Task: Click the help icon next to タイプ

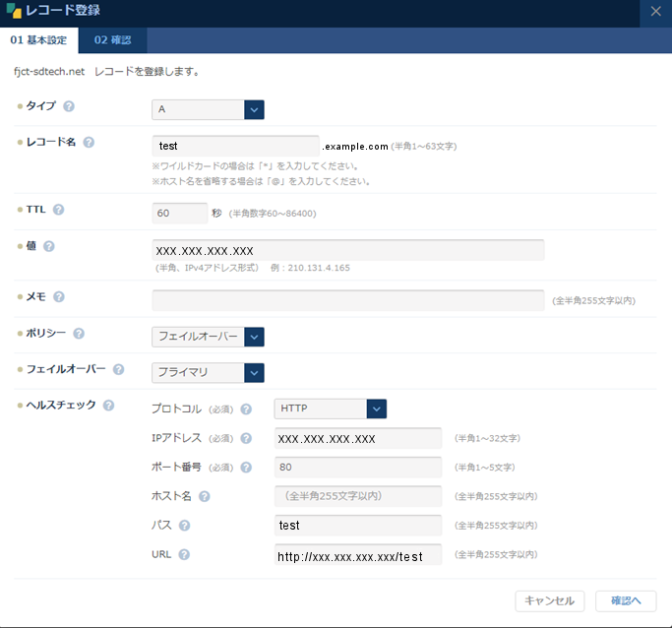Action: point(69,106)
